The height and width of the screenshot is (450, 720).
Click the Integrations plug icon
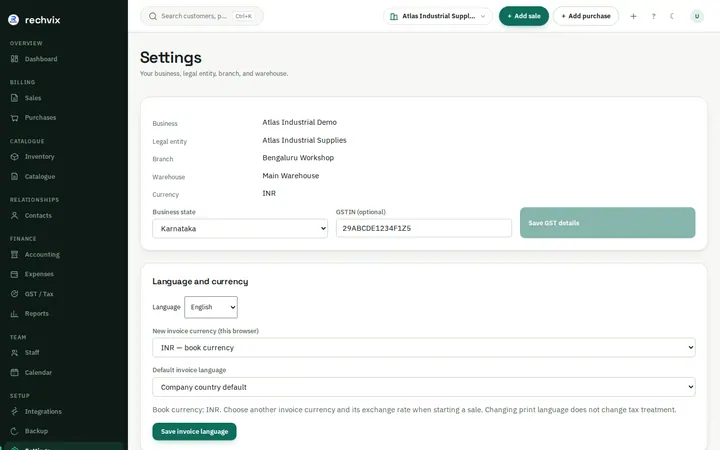(x=14, y=411)
